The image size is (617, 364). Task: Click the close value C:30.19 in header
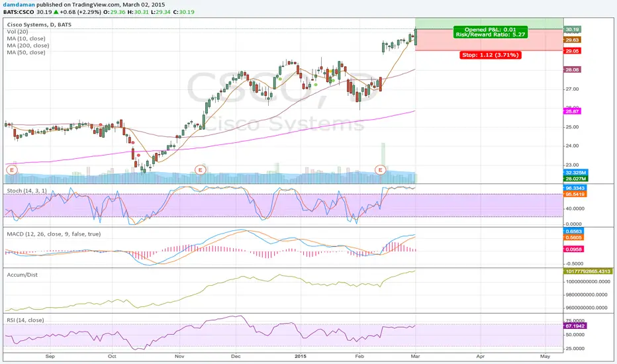click(183, 12)
